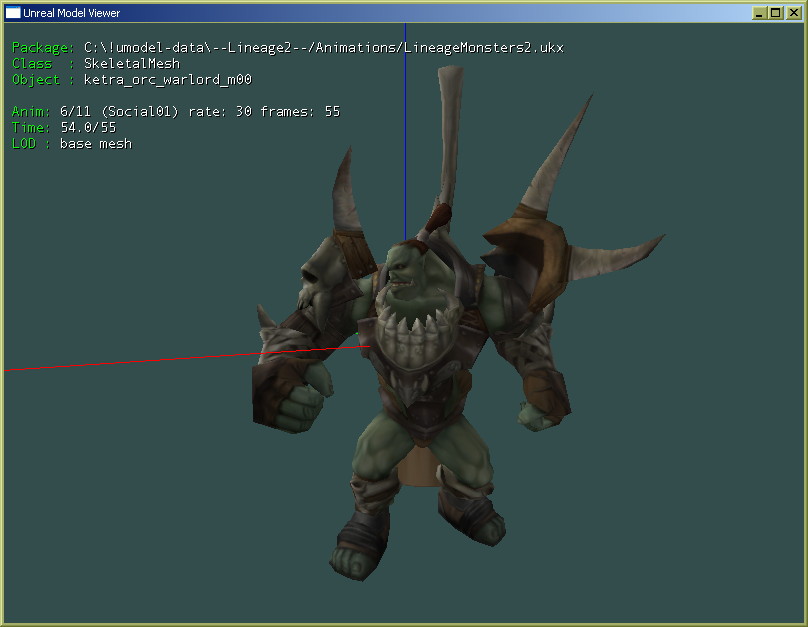Image resolution: width=808 pixels, height=627 pixels.
Task: Click the SkeletalMesh class value
Action: click(x=132, y=63)
